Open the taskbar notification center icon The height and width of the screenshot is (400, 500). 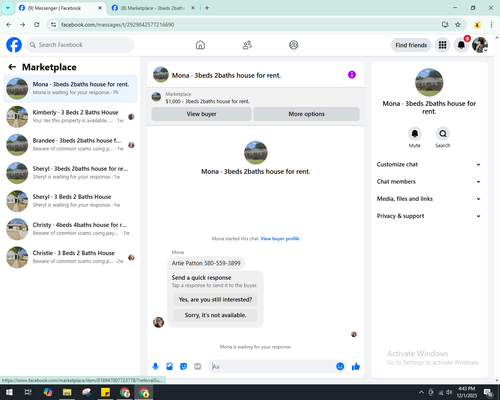[x=489, y=392]
